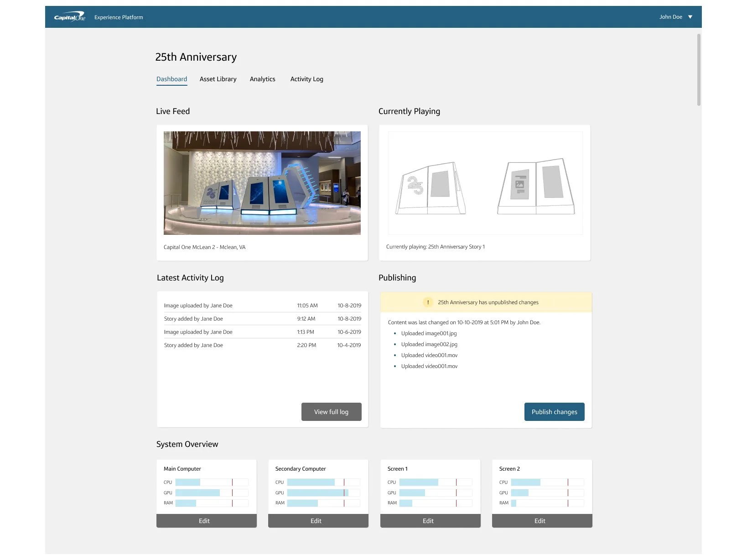747x560 pixels.
Task: Switch to the Dashboard tab
Action: (171, 79)
